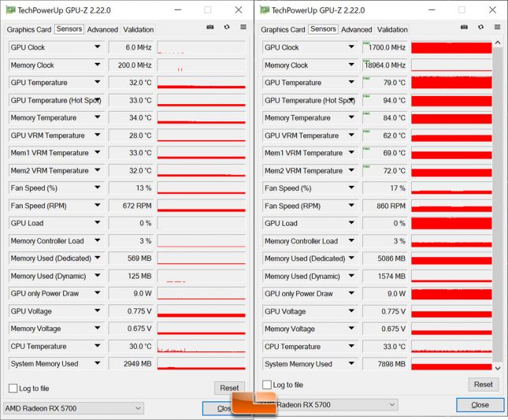Open GPU Voltage dropdown in right window
The image size is (508, 420).
click(x=351, y=311)
